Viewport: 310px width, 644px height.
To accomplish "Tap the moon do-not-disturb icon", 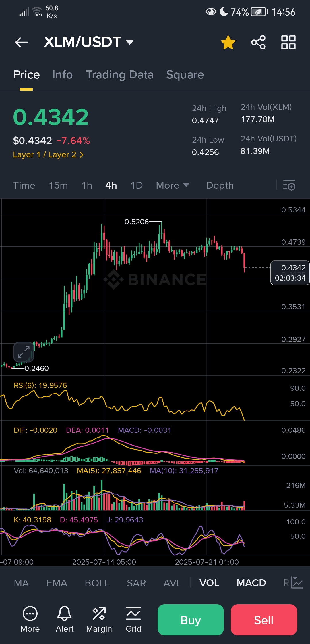I will tap(224, 12).
